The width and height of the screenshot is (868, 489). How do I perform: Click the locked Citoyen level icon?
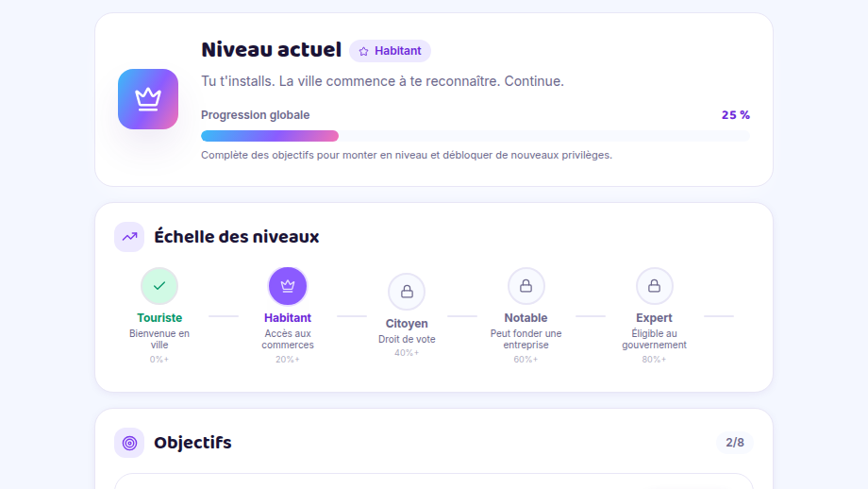(407, 292)
